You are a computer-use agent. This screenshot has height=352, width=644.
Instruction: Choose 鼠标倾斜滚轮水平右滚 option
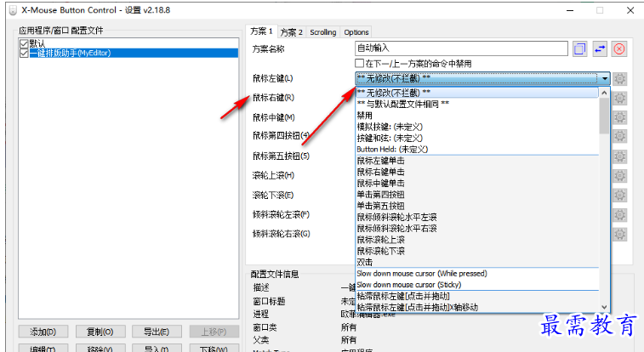477,229
